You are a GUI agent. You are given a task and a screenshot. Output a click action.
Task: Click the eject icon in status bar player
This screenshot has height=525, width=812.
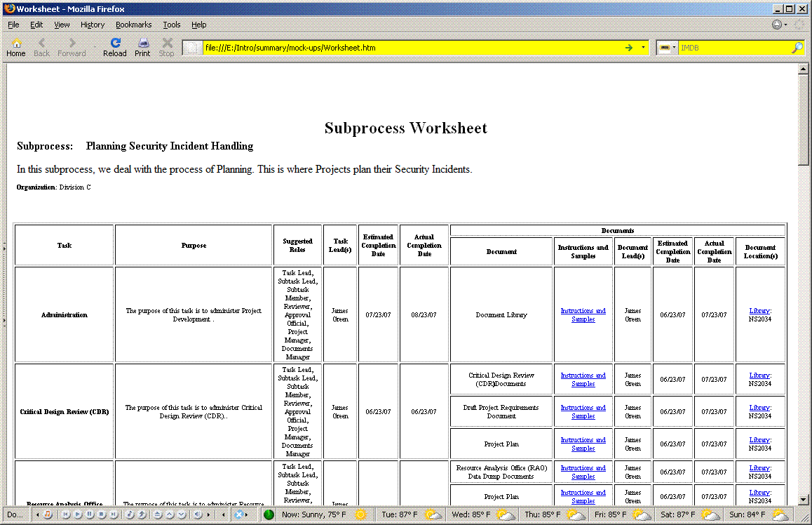pyautogui.click(x=158, y=514)
